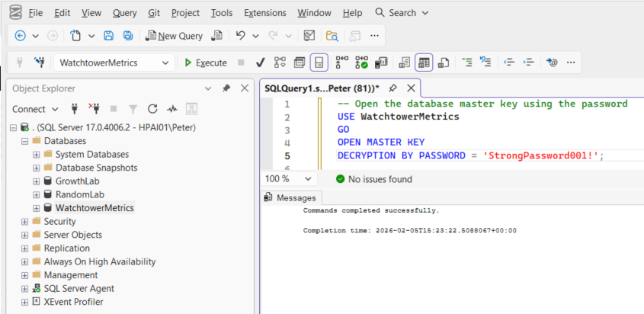Click the New Query button

(175, 36)
